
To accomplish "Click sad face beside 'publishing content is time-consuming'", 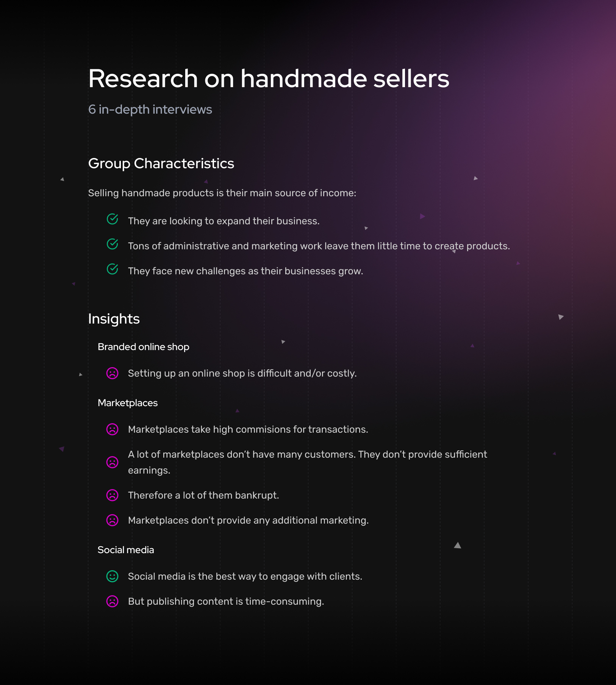I will click(x=113, y=601).
